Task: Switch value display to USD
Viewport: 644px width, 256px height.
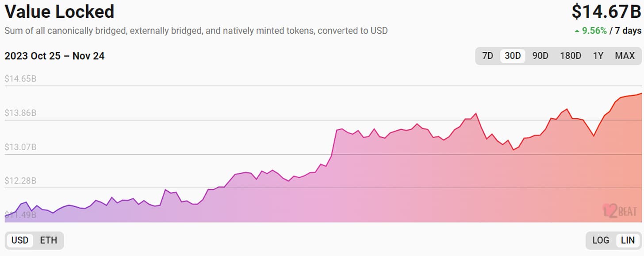Action: pyautogui.click(x=20, y=240)
